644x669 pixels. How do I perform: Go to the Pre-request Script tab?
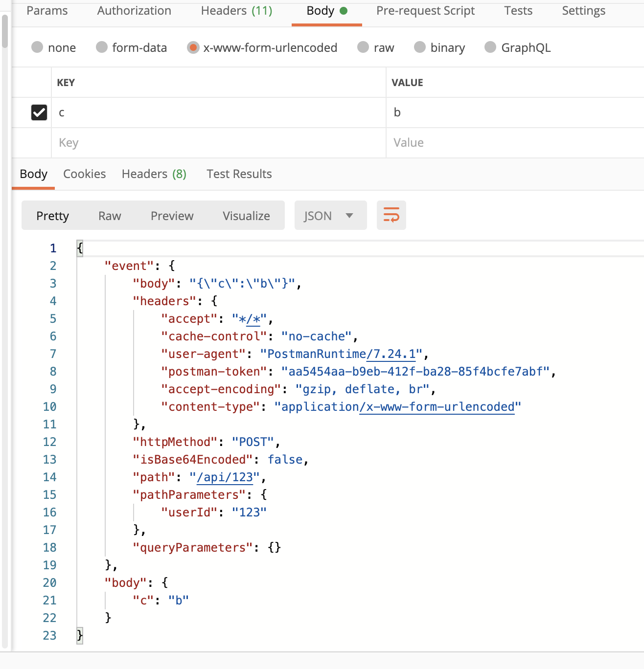425,11
